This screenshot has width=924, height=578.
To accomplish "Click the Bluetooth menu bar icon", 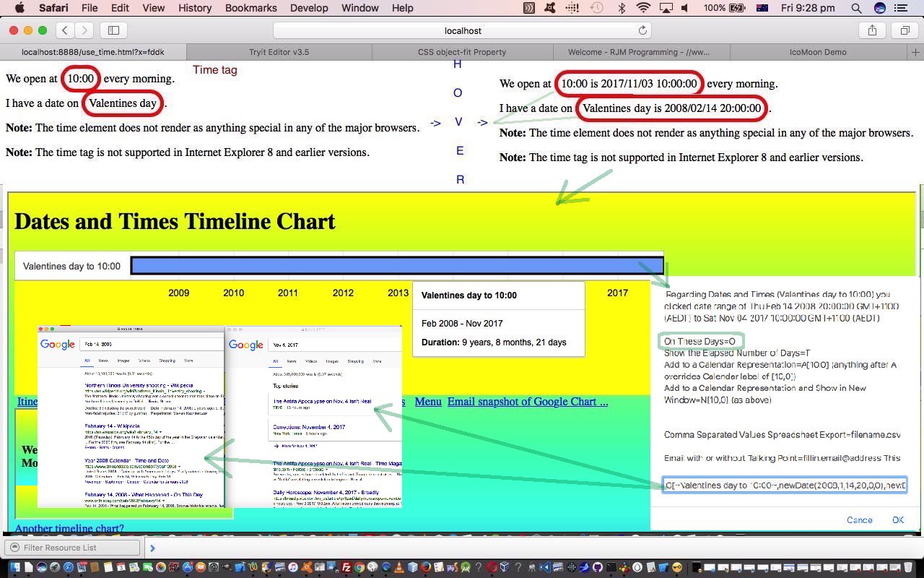I will [622, 8].
